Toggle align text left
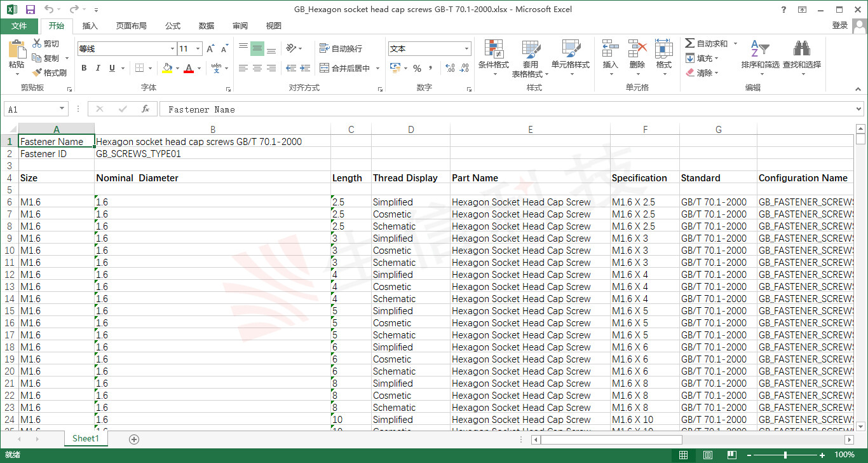868x463 pixels. coord(243,68)
